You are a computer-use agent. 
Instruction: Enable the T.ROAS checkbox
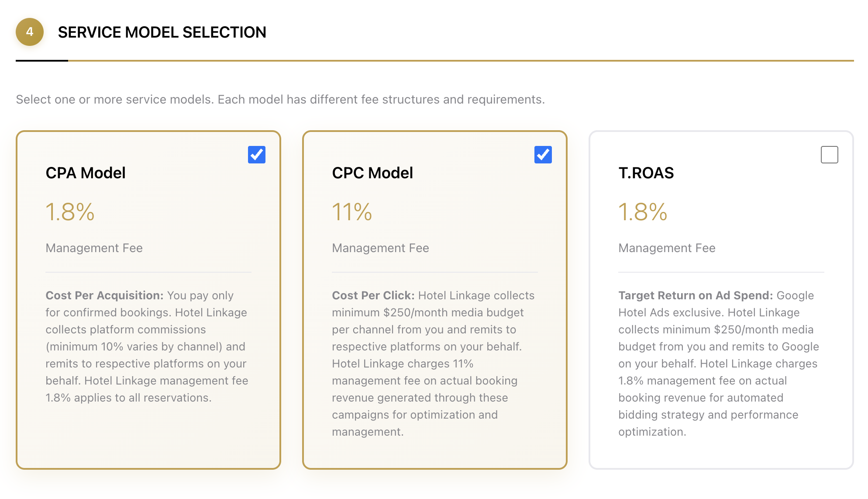pos(829,155)
